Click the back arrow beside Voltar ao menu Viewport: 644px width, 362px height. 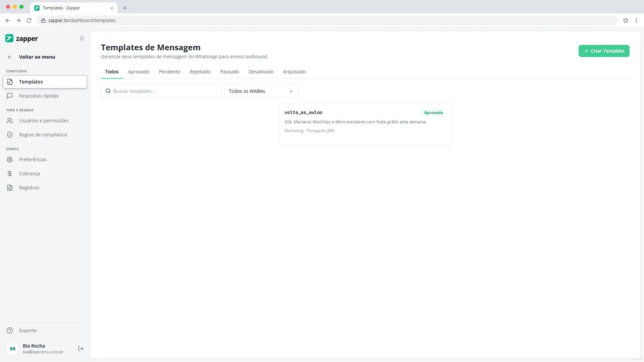click(10, 57)
